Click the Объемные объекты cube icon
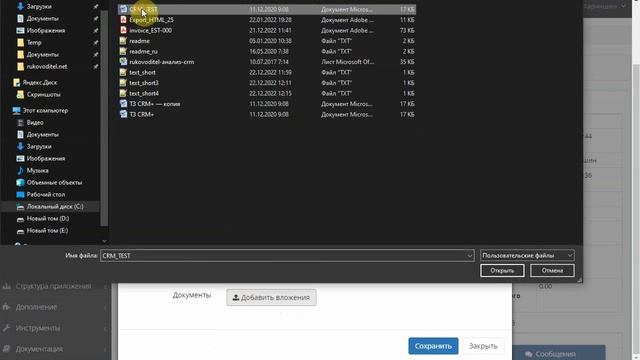The width and height of the screenshot is (640, 360). point(20,182)
